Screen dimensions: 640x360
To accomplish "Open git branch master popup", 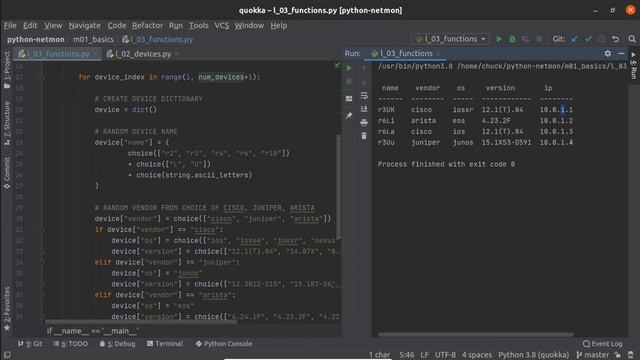I will click(x=593, y=355).
